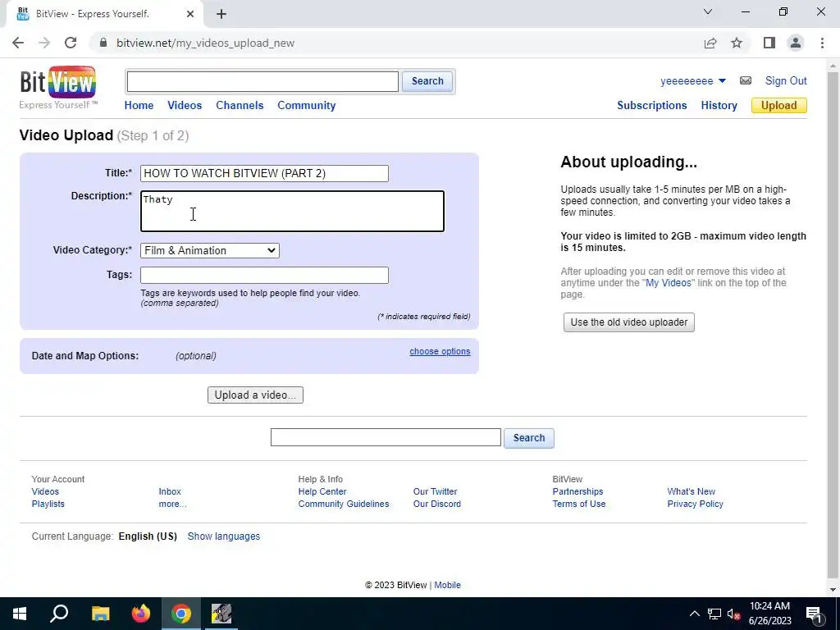This screenshot has height=630, width=840.
Task: Click the muted volume tray icon
Action: (733, 614)
